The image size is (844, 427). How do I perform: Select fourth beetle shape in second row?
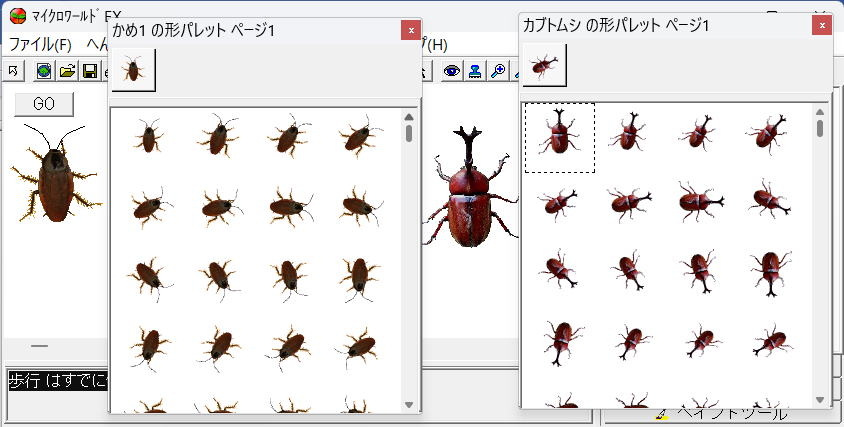click(770, 200)
